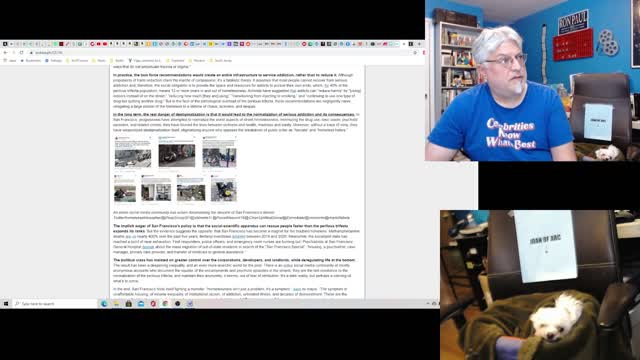
Task: Open the black round app icon on taskbar
Action: 178,304
